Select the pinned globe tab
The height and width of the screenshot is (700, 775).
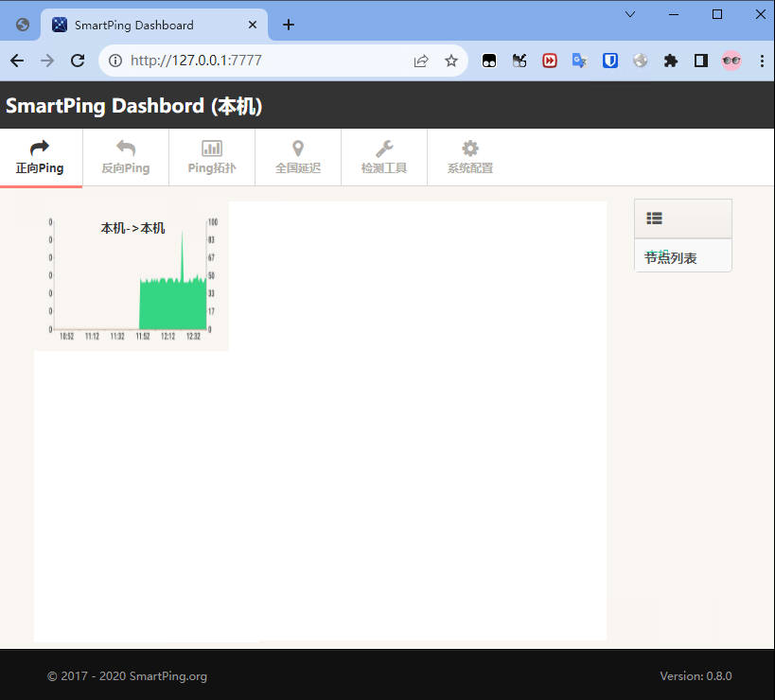pos(23,25)
